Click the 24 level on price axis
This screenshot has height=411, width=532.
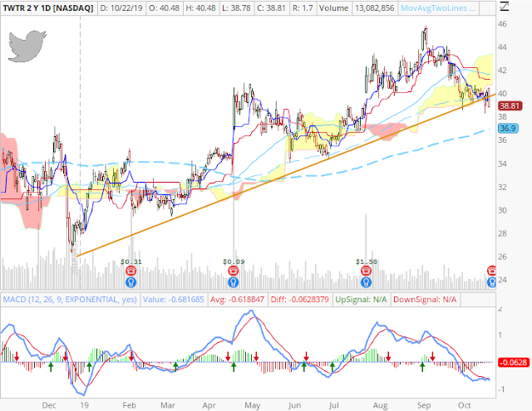pyautogui.click(x=502, y=280)
